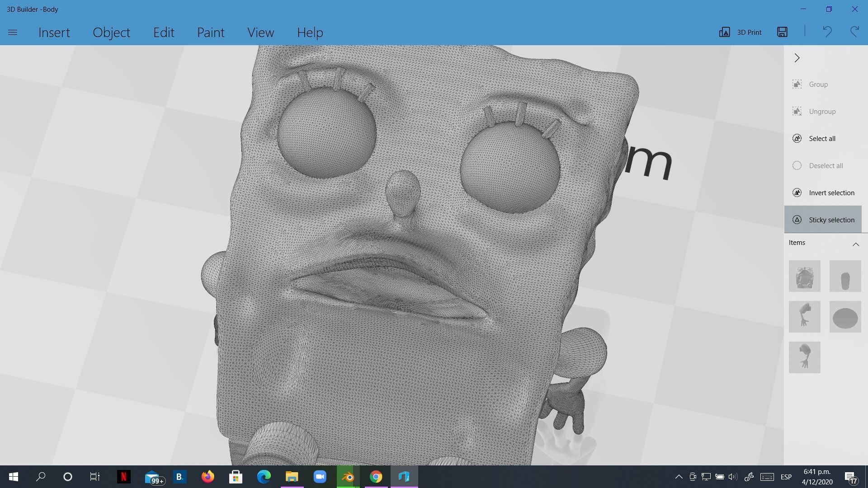Click the Ungroup command
This screenshot has height=488, width=868.
click(x=823, y=112)
